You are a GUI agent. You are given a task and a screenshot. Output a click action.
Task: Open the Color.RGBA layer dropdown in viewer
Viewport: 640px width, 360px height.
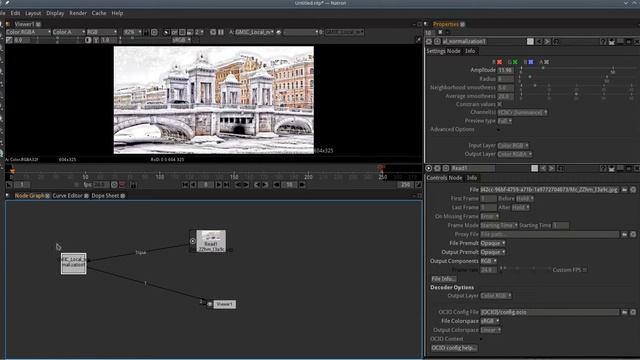(29, 32)
